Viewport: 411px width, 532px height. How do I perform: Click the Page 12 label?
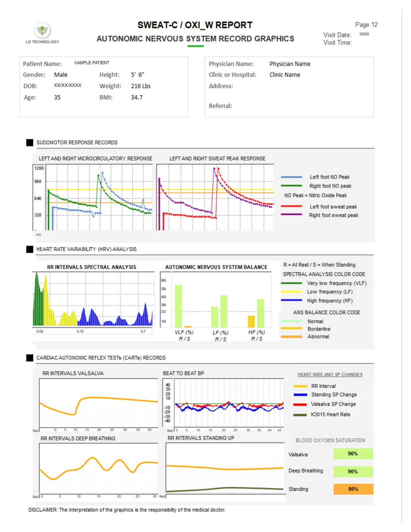(x=366, y=25)
